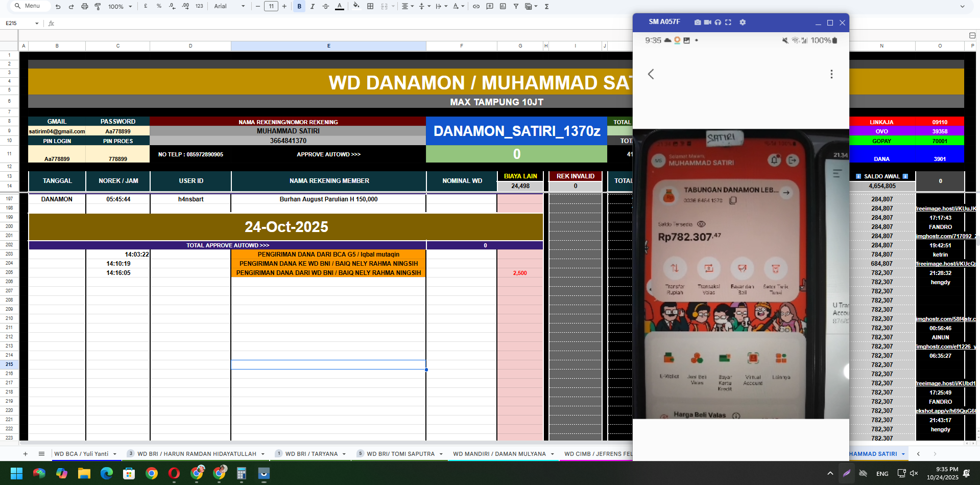Switch to WD BRI / HARUN RAMDAN HIDAYATULLAH tab
Screen dimensions: 980x485
[197, 454]
